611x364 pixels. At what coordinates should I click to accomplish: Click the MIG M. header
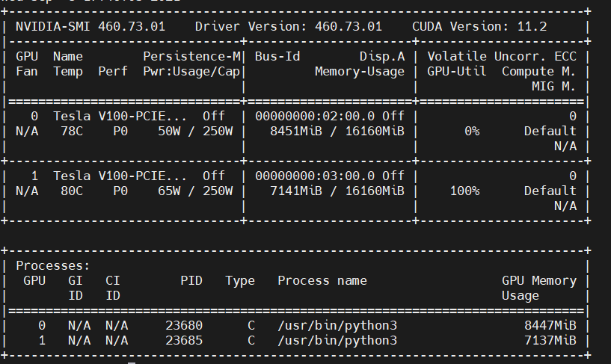[553, 87]
